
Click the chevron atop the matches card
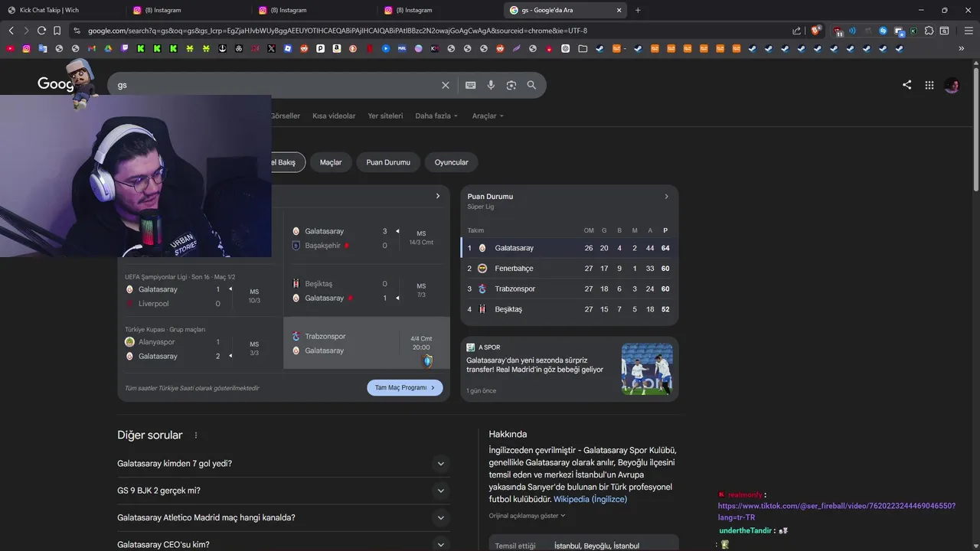tap(438, 196)
